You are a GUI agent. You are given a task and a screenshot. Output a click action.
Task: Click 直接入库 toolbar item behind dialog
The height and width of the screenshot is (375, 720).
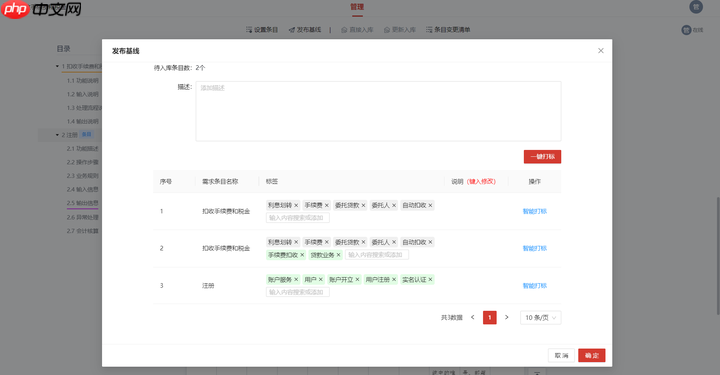click(x=357, y=30)
